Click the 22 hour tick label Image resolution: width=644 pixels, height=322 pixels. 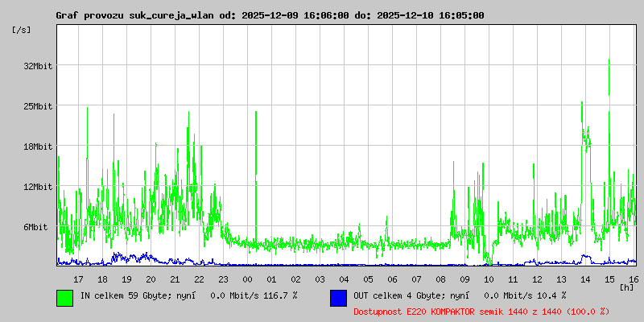(199, 279)
